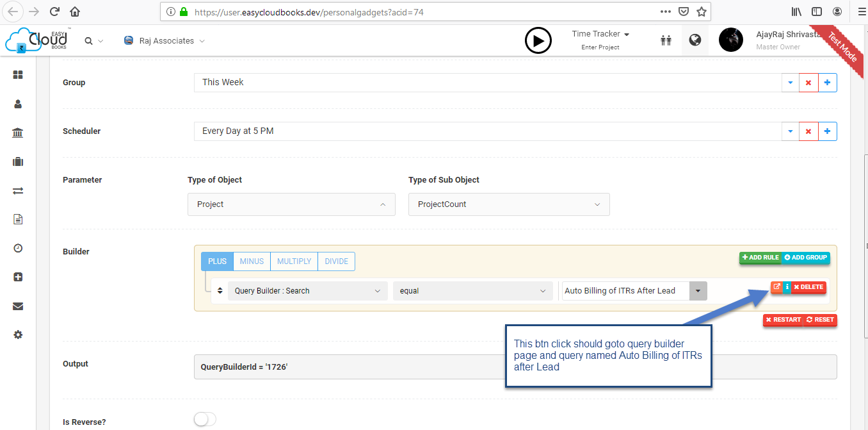Switch Builder operator to MINUS
Viewport: 868px width, 430px height.
pyautogui.click(x=251, y=261)
